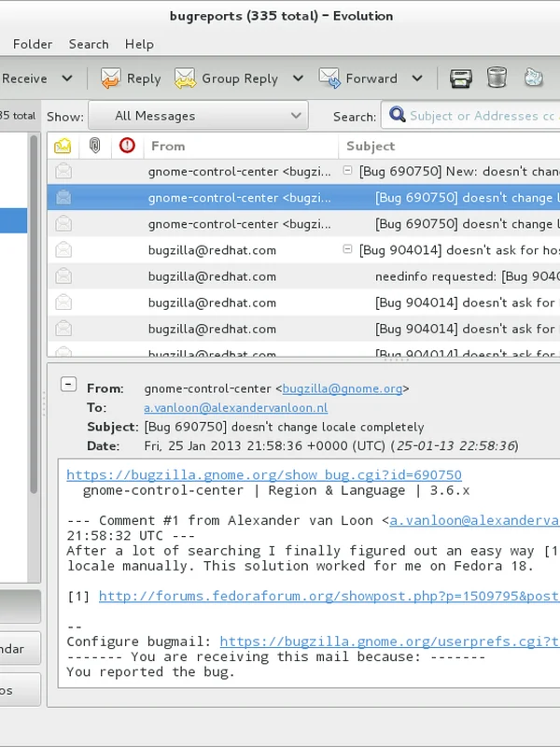Screen dimensions: 560x747
Task: Collapse the message headers with minus button
Action: [x=68, y=384]
